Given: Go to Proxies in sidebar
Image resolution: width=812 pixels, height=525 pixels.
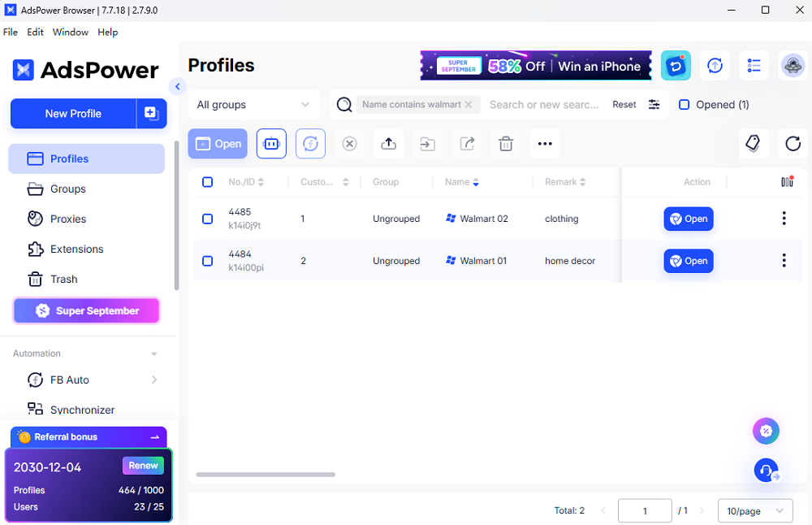Looking at the screenshot, I should 87,219.
